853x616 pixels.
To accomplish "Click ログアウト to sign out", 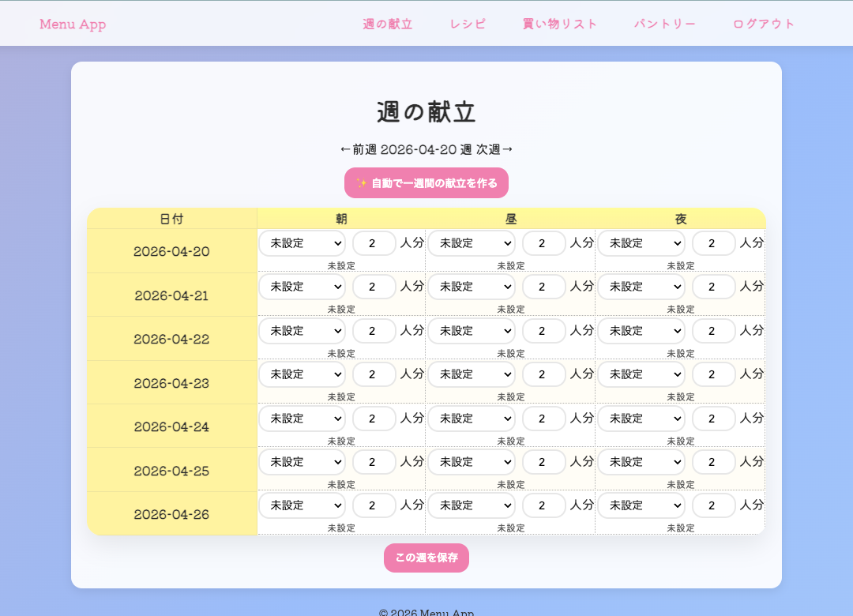I will (764, 24).
